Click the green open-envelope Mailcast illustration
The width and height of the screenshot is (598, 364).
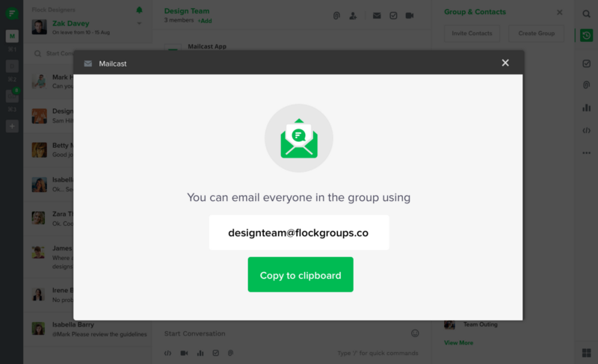click(299, 138)
